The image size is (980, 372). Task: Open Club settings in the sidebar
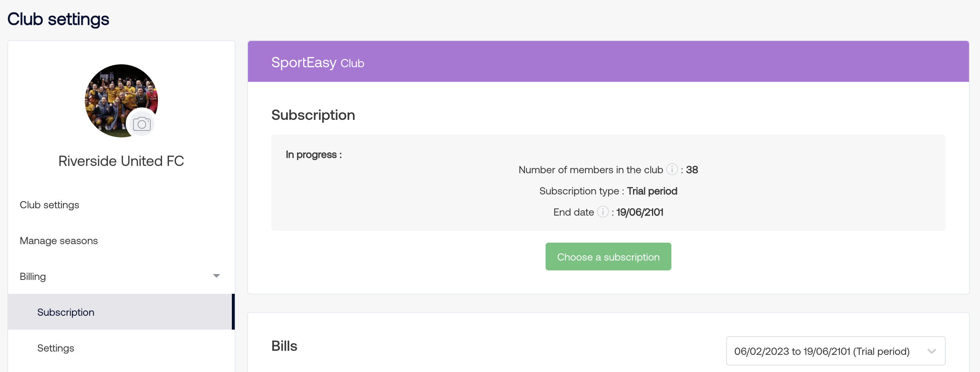pyautogui.click(x=49, y=205)
